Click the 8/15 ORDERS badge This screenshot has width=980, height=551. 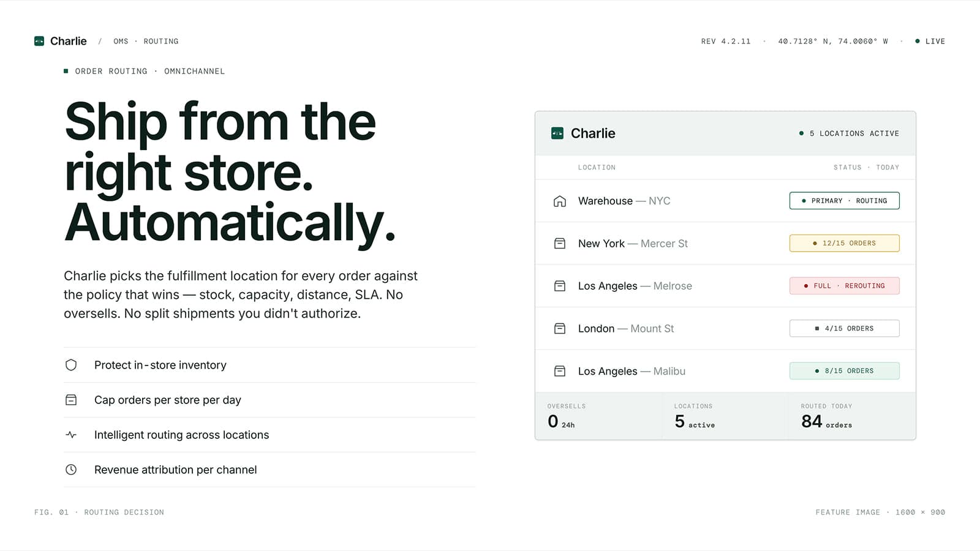[845, 371]
